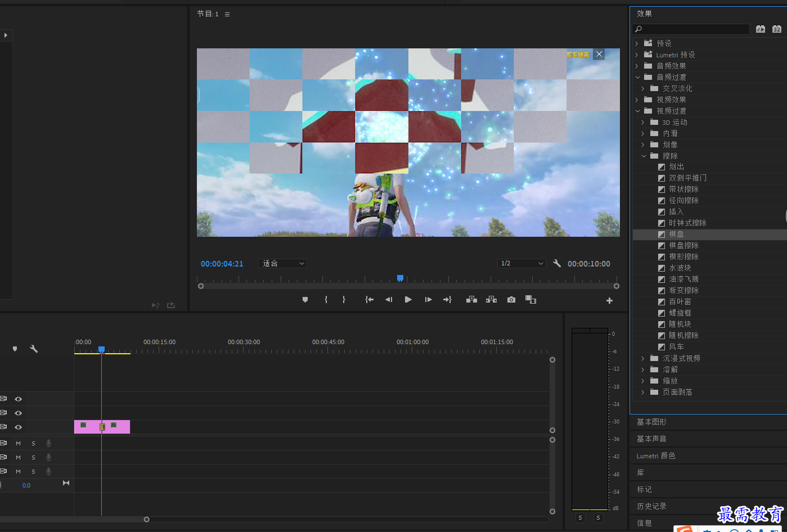Open the comparison view button
The width and height of the screenshot is (787, 532).
530,300
